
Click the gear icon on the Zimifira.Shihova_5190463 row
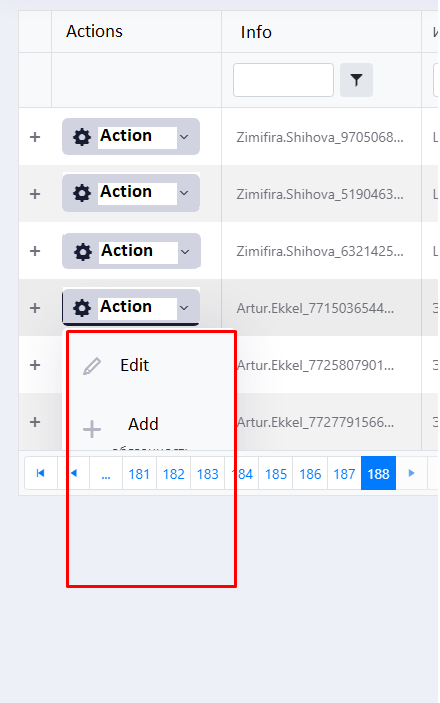pyautogui.click(x=82, y=193)
